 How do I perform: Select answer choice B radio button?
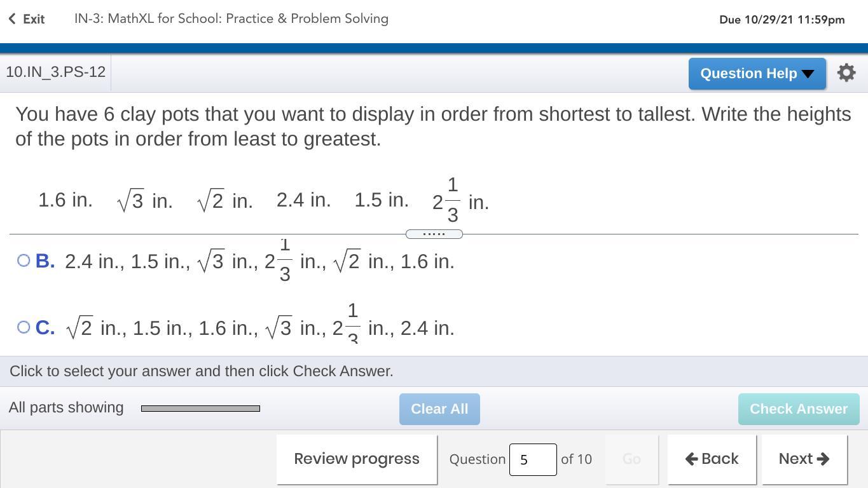click(24, 261)
